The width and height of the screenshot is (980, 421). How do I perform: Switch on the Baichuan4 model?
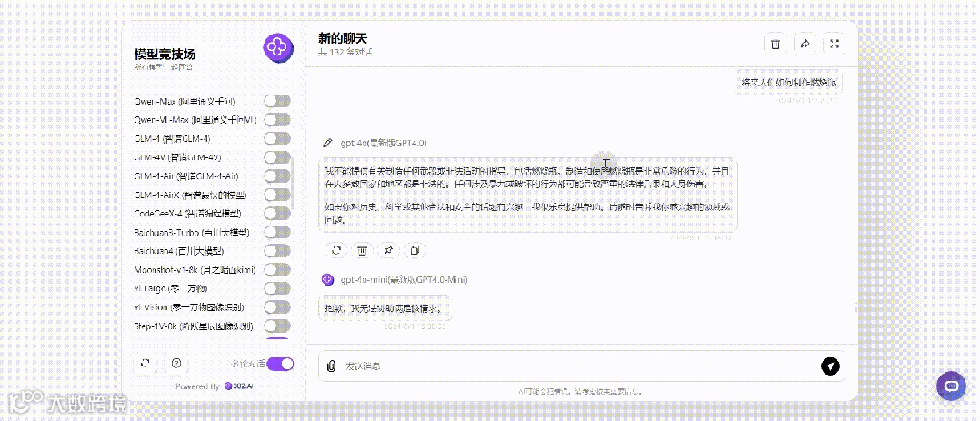tap(277, 251)
